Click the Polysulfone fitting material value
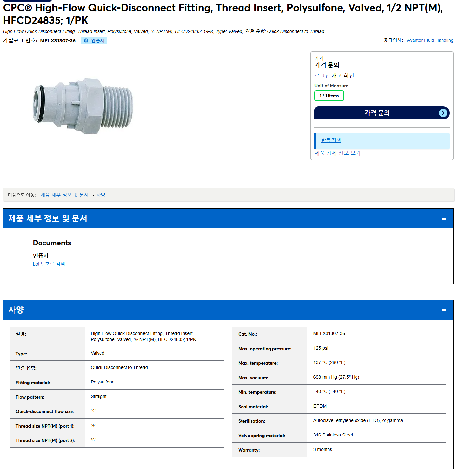 click(x=102, y=382)
